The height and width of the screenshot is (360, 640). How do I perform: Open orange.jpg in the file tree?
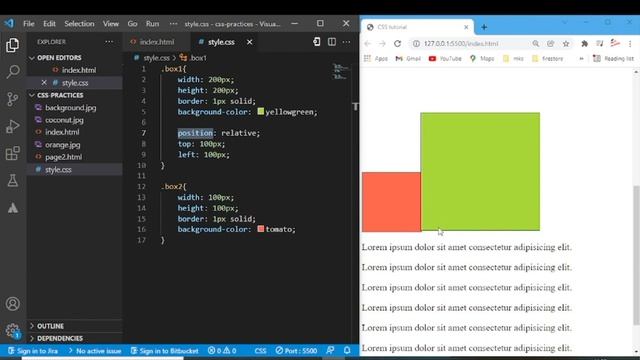75,144
